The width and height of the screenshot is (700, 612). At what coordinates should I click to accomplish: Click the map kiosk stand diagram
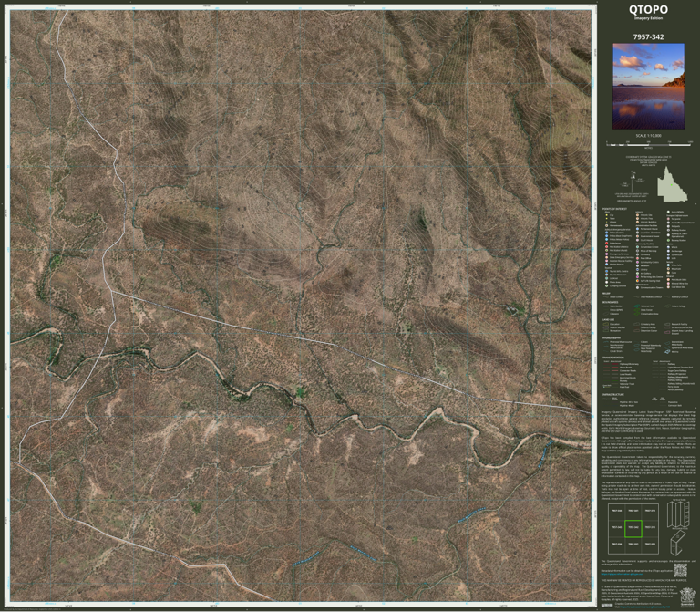pos(678,544)
